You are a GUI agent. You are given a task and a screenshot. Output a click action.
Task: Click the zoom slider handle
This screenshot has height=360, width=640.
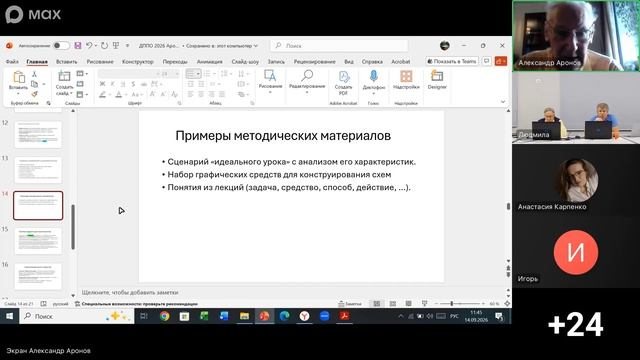tap(451, 304)
